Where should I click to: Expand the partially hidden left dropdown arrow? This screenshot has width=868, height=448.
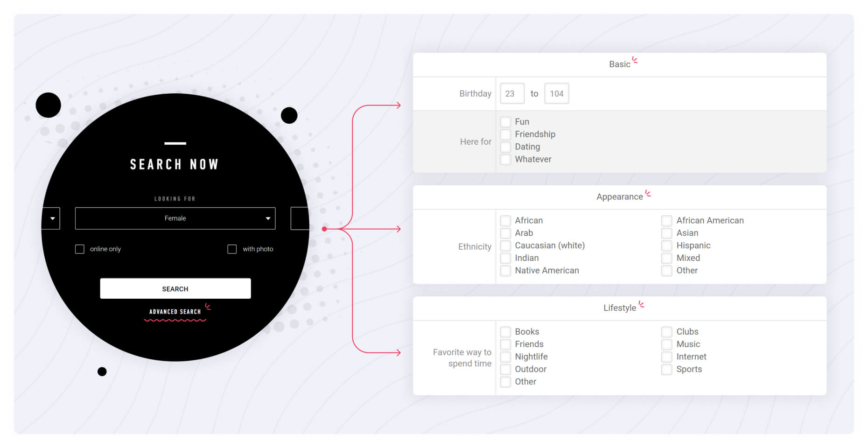52,218
